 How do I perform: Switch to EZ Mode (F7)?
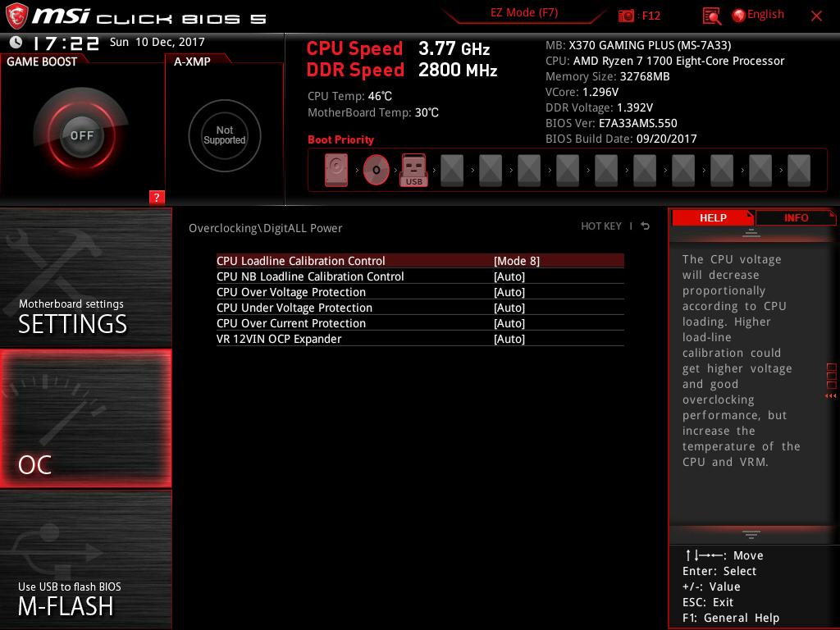[x=524, y=13]
